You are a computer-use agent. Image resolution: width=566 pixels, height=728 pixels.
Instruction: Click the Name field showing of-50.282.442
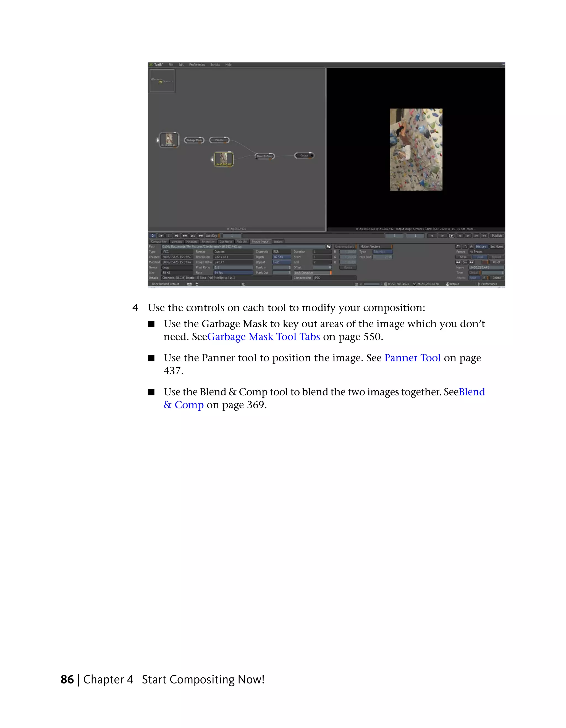click(x=487, y=267)
